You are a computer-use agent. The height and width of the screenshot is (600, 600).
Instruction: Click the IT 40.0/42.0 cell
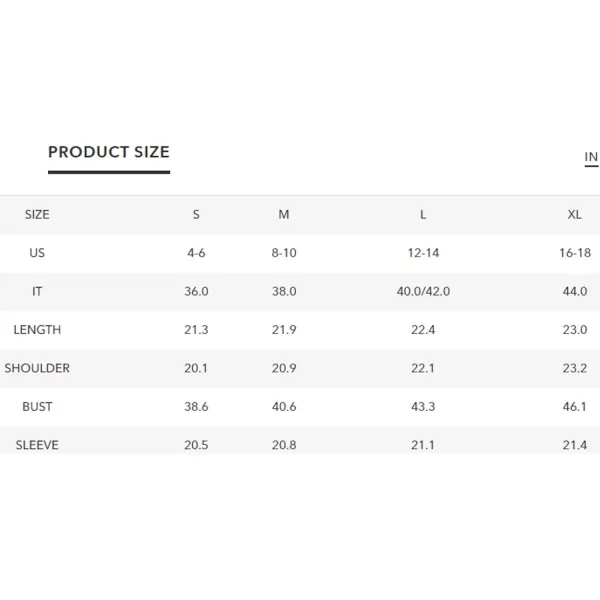(423, 291)
